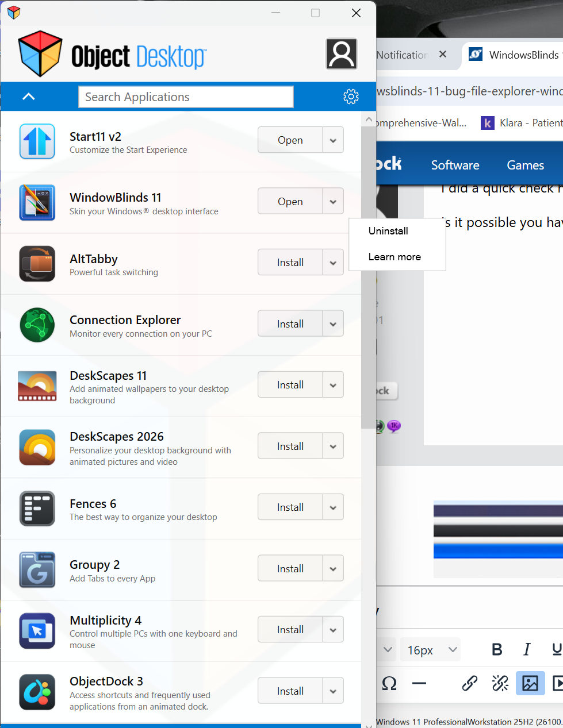
Task: Insert special character omega icon
Action: tap(389, 683)
